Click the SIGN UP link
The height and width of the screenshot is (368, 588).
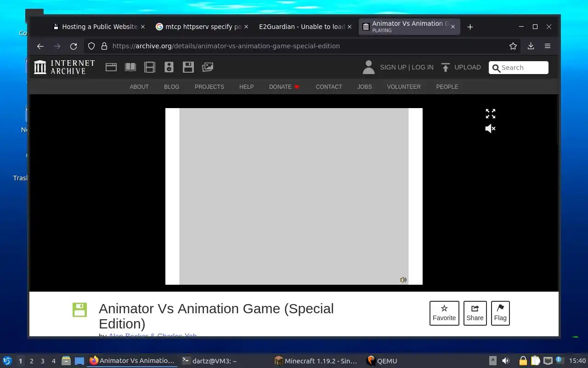[x=393, y=67]
